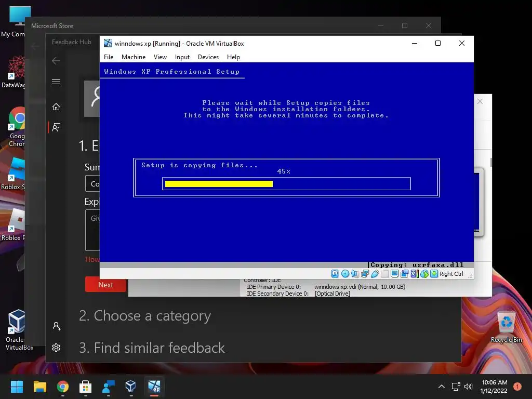This screenshot has width=532, height=399.
Task: Open the notification badge in the taskbar
Action: click(517, 387)
